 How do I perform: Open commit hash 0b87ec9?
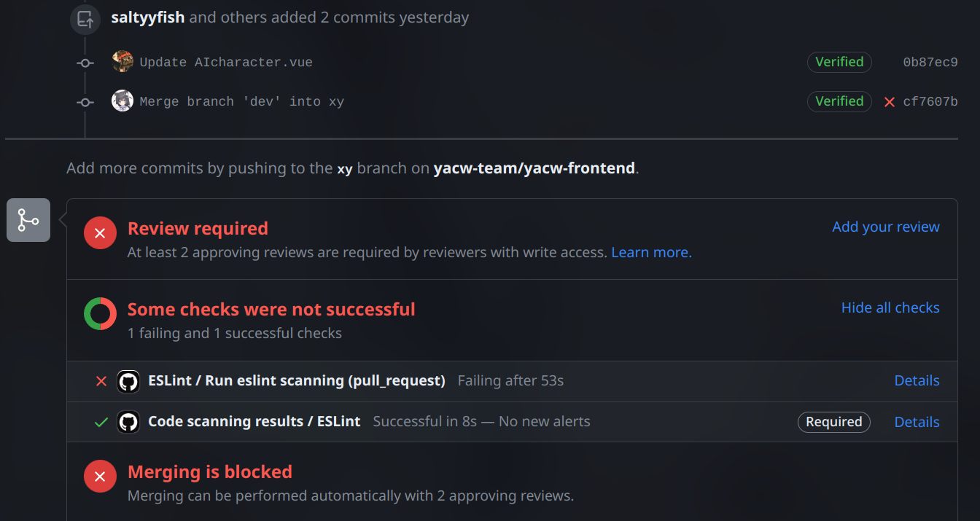[930, 63]
